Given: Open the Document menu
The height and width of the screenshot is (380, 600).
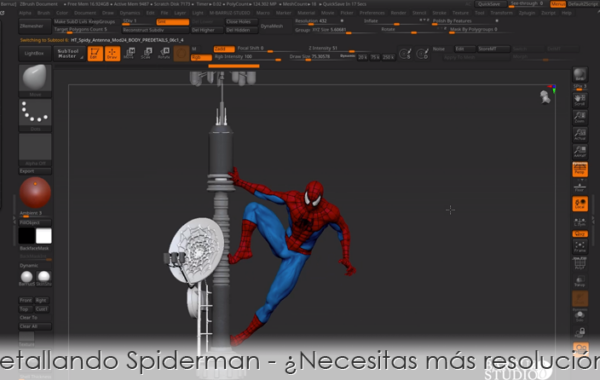Looking at the screenshot, I should coord(85,13).
